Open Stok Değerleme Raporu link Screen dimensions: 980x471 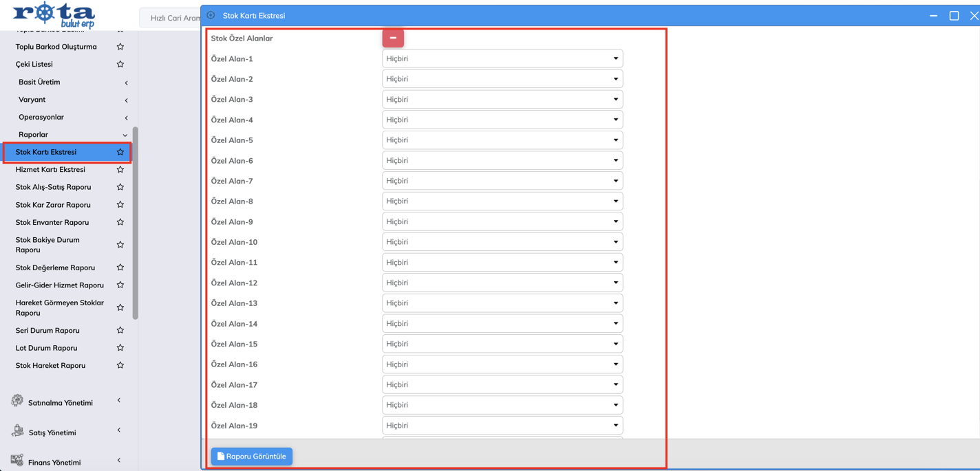pos(55,268)
